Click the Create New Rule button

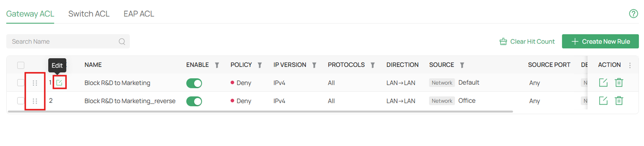point(600,41)
